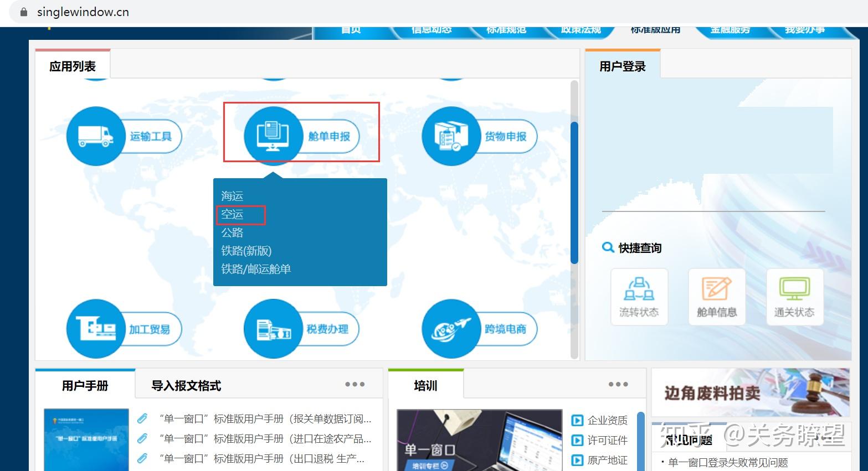Click the 加工贸易 icon
The width and height of the screenshot is (868, 471).
97,329
